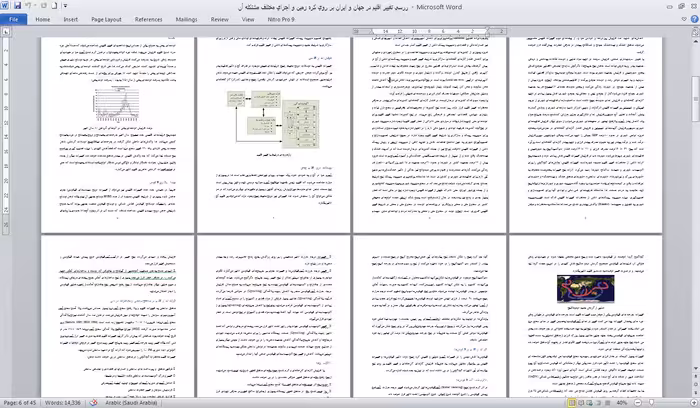Screen dimensions: 700x408
Task: Switch to the View tab
Action: click(x=248, y=19)
